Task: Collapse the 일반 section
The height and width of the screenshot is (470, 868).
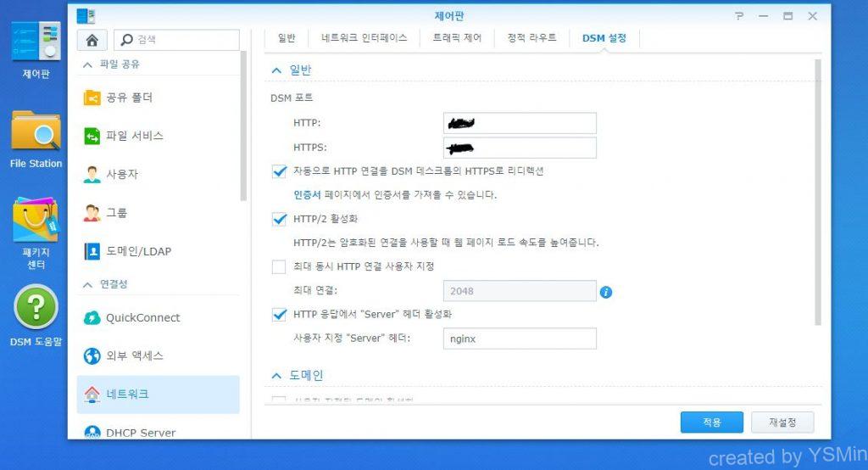Action: (x=276, y=70)
